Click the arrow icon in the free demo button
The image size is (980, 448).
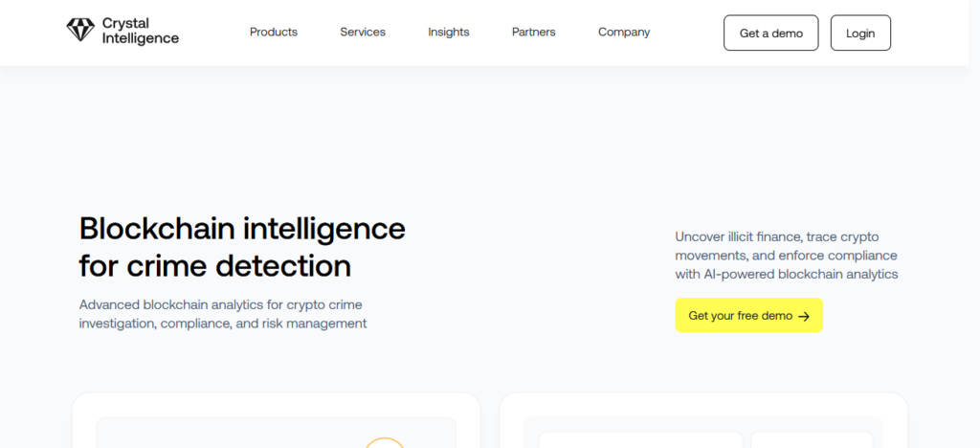point(804,316)
